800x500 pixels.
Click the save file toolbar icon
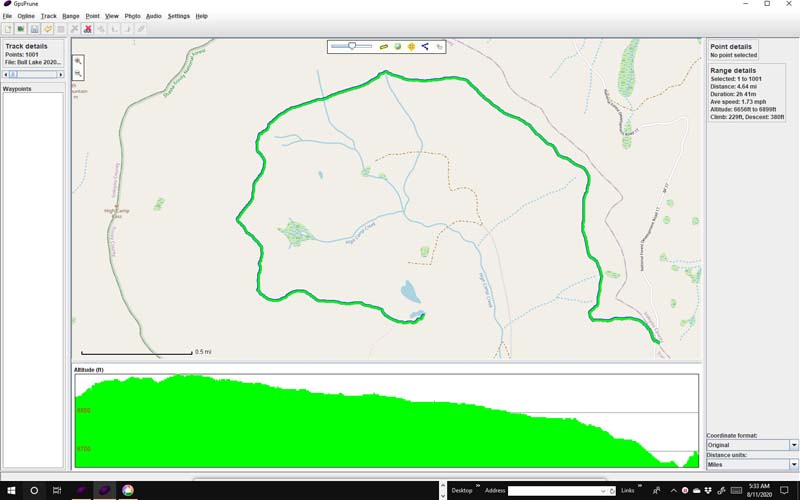coord(34,29)
